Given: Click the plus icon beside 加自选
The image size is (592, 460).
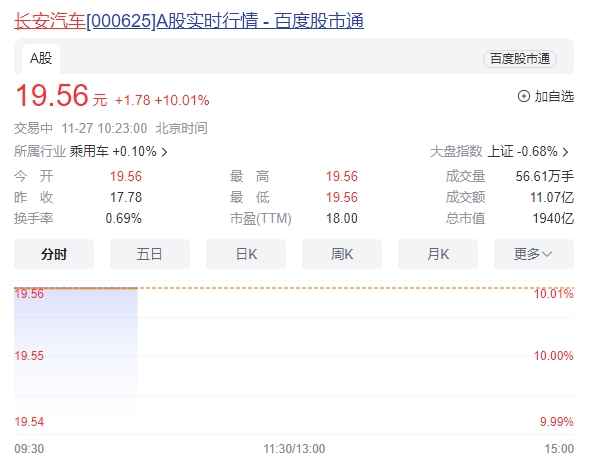Looking at the screenshot, I should [x=524, y=96].
